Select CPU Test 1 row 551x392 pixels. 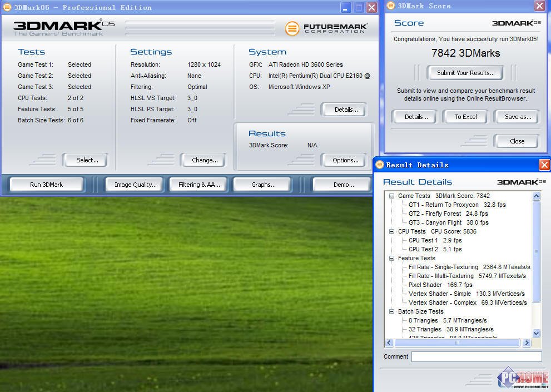435,240
